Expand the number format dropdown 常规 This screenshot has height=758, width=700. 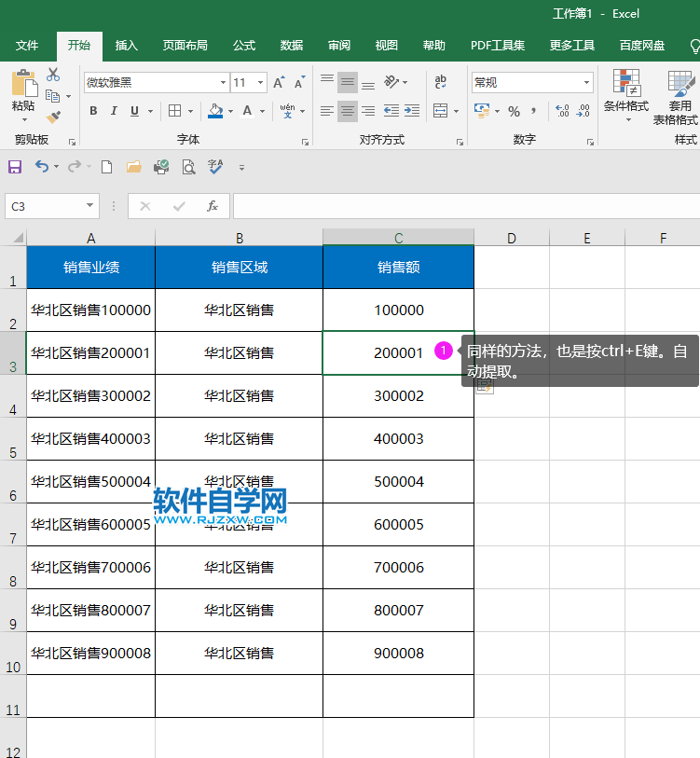coord(586,83)
